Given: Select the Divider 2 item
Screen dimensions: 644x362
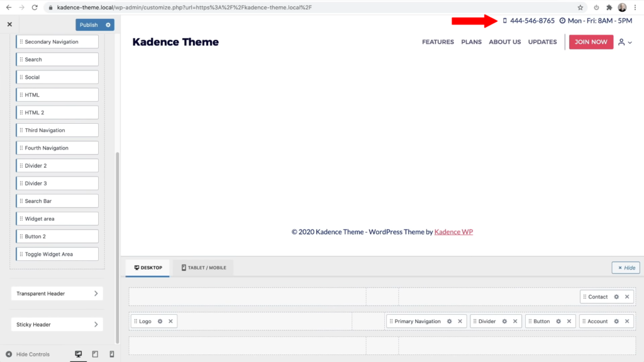Looking at the screenshot, I should click(x=57, y=165).
